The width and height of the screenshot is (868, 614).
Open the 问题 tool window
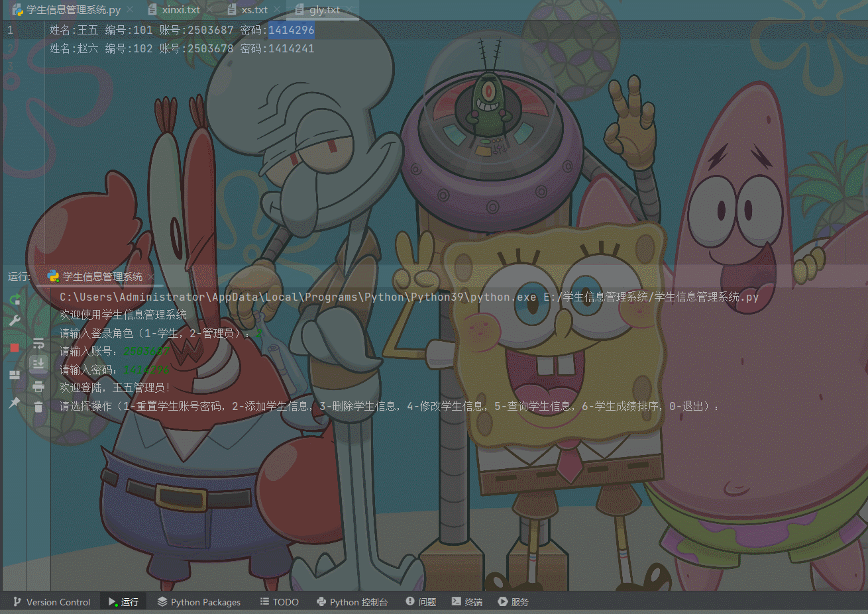(421, 602)
